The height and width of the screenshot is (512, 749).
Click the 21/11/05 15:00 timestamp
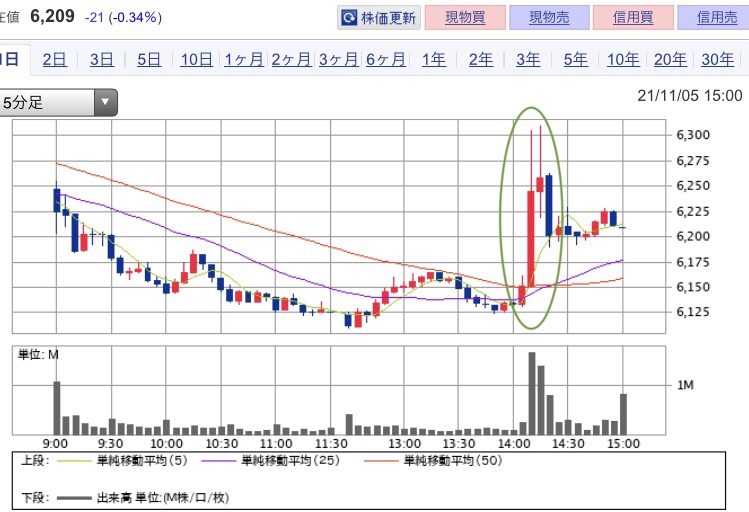(x=690, y=96)
